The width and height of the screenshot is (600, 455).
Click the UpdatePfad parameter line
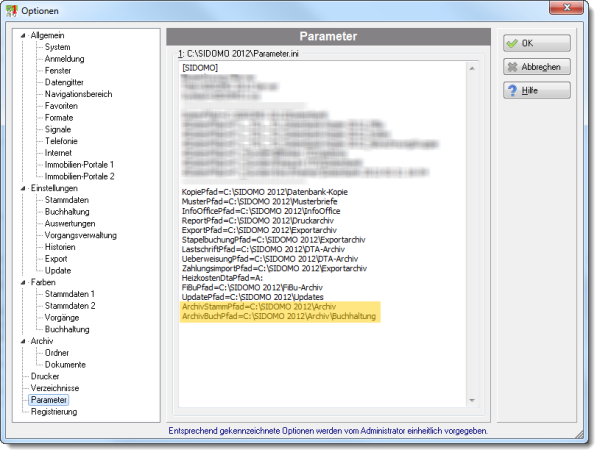tap(253, 297)
